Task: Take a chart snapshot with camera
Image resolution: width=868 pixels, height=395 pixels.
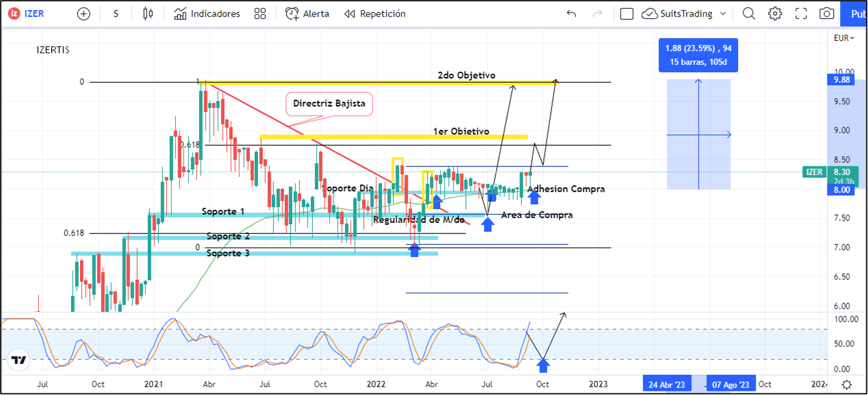Action: pos(827,14)
